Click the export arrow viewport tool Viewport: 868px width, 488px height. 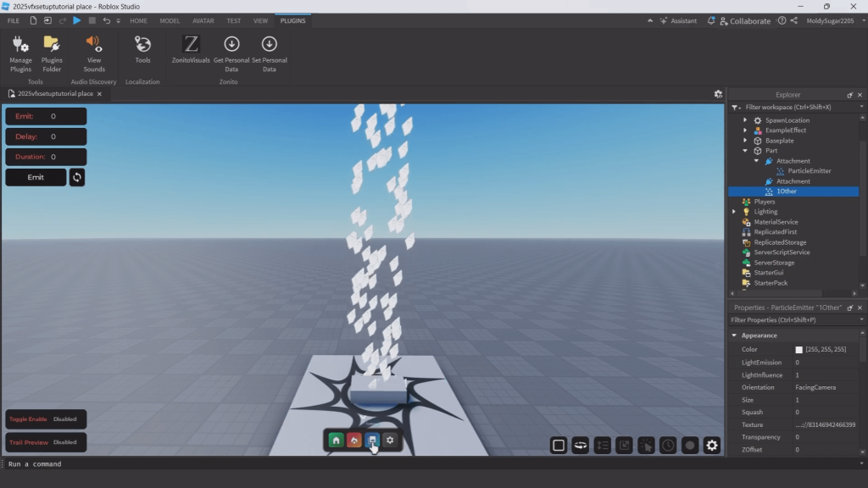[x=624, y=446]
